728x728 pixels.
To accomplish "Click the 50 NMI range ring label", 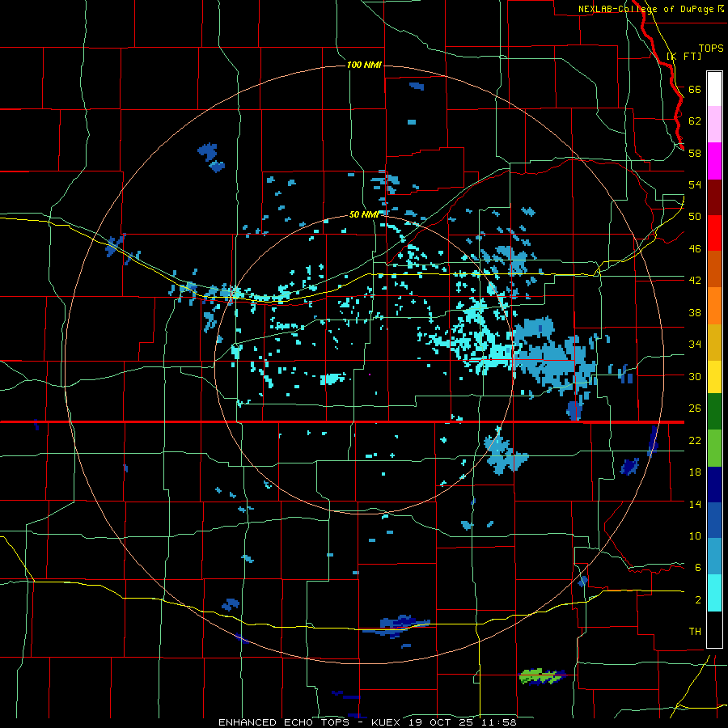I will click(x=364, y=214).
